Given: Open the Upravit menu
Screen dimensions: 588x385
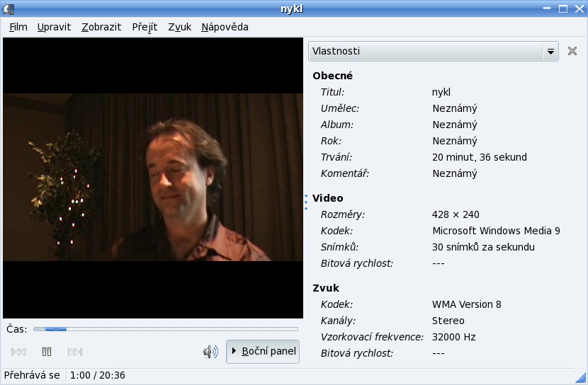Looking at the screenshot, I should [54, 27].
